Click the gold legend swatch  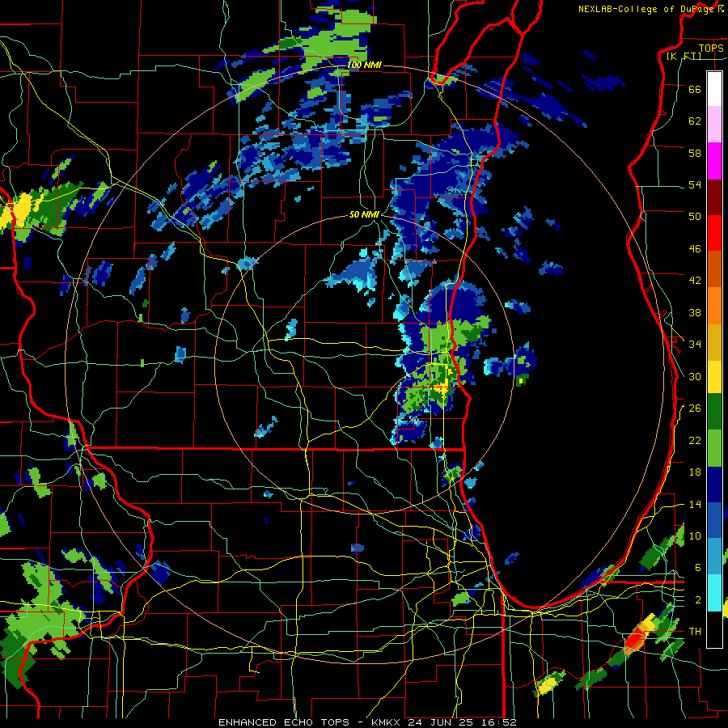click(x=714, y=342)
